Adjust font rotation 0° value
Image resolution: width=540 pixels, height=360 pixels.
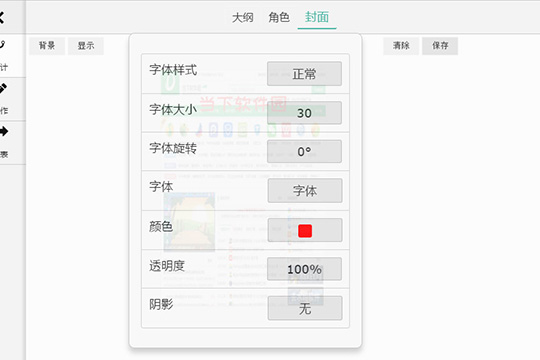[304, 151]
